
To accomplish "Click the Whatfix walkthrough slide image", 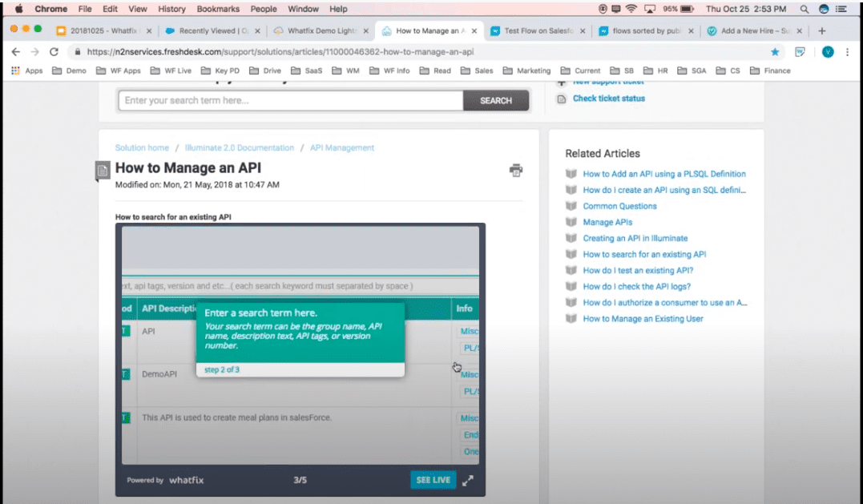I will 300,345.
